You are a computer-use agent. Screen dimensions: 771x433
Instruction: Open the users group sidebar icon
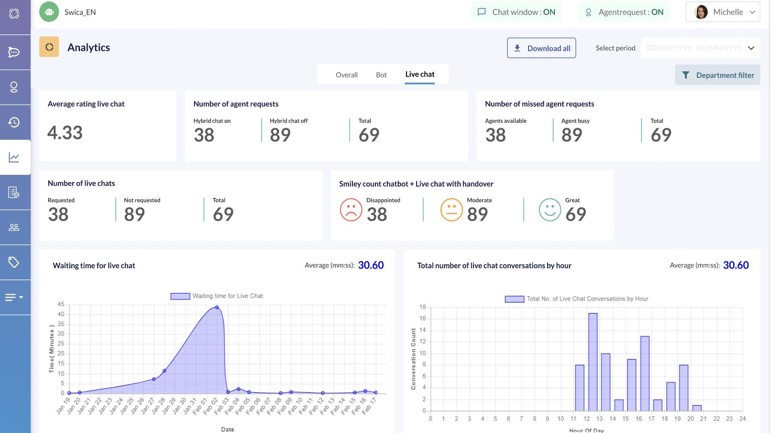click(14, 227)
